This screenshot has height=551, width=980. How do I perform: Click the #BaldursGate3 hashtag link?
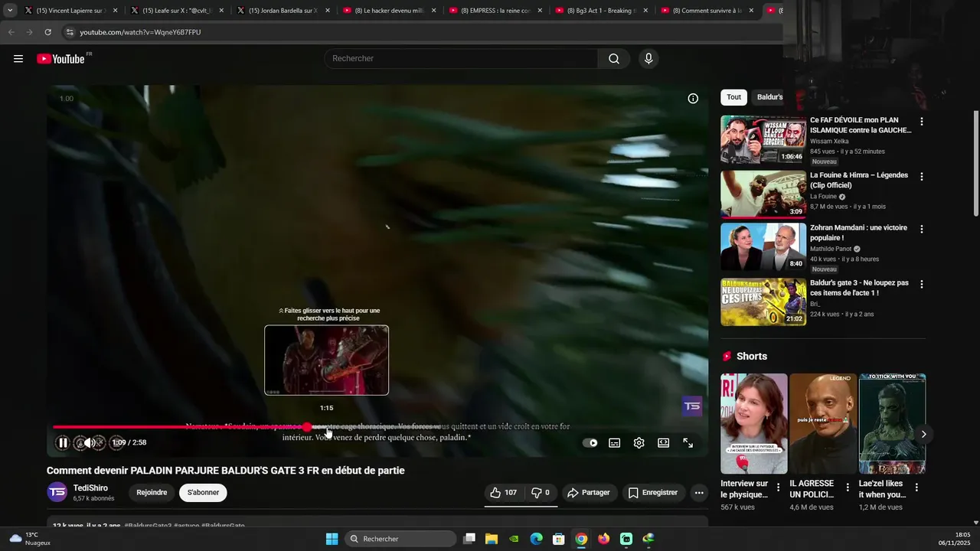[x=148, y=526]
